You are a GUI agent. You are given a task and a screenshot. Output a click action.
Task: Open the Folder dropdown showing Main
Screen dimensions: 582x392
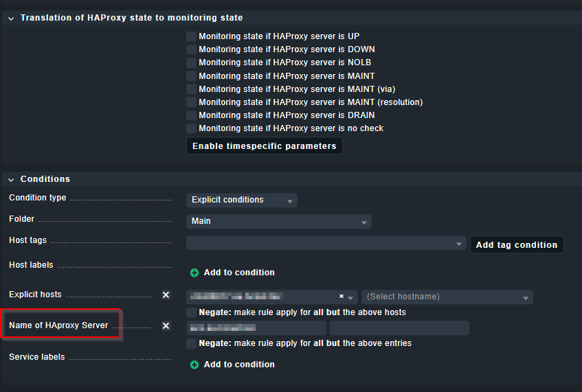point(278,222)
